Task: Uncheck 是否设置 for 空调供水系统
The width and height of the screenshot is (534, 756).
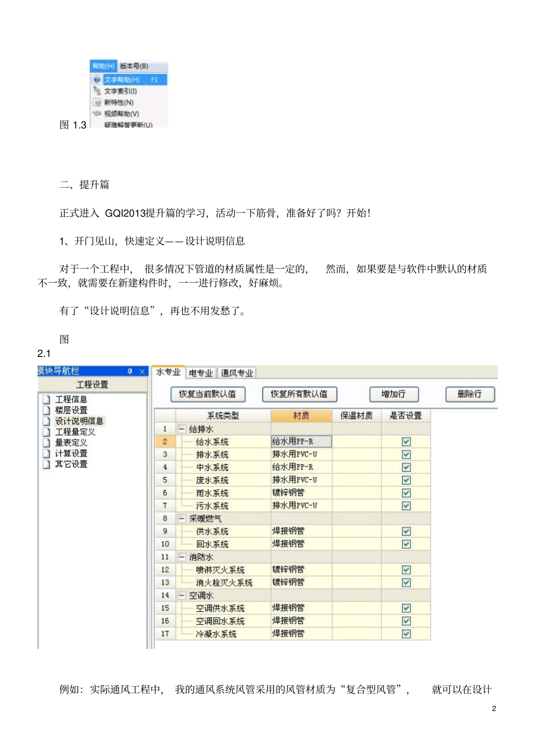Action: coord(406,608)
